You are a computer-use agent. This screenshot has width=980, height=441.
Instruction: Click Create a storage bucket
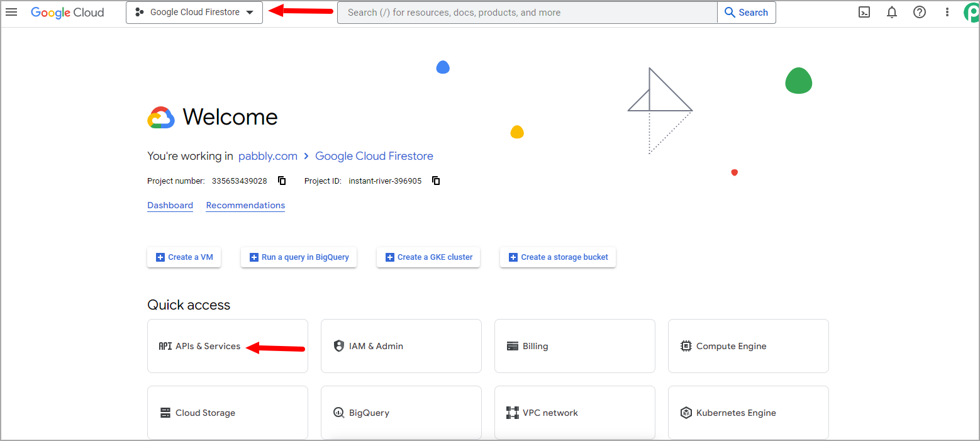(x=558, y=257)
